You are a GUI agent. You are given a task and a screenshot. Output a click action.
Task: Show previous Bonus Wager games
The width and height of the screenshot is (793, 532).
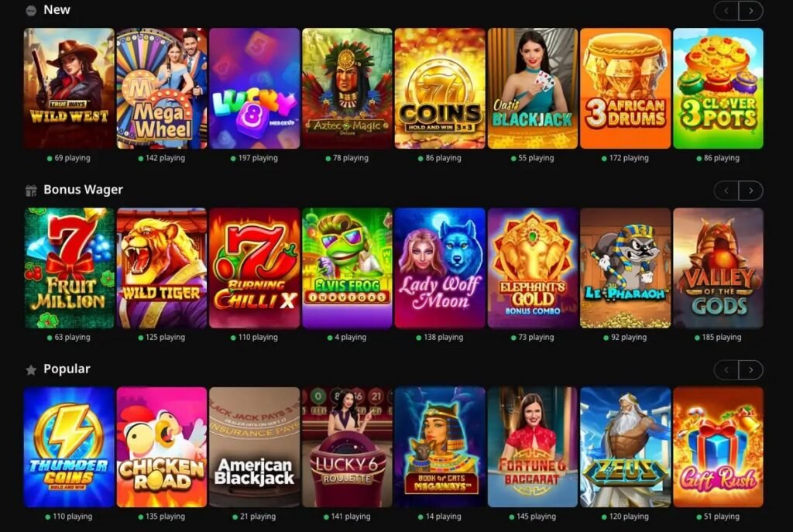tap(726, 190)
